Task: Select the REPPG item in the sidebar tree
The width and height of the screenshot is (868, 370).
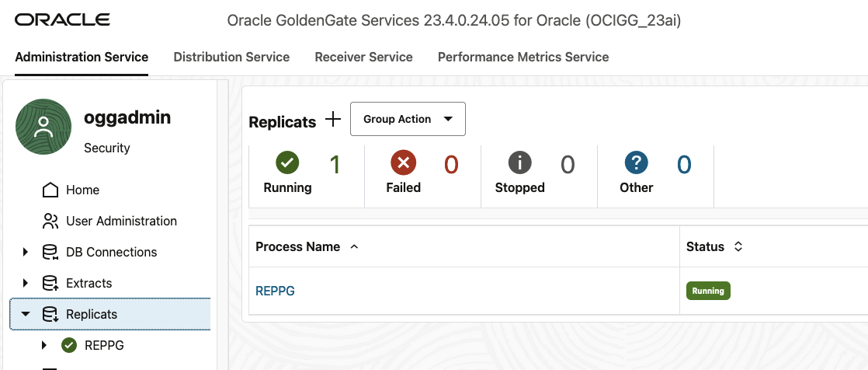Action: tap(104, 345)
